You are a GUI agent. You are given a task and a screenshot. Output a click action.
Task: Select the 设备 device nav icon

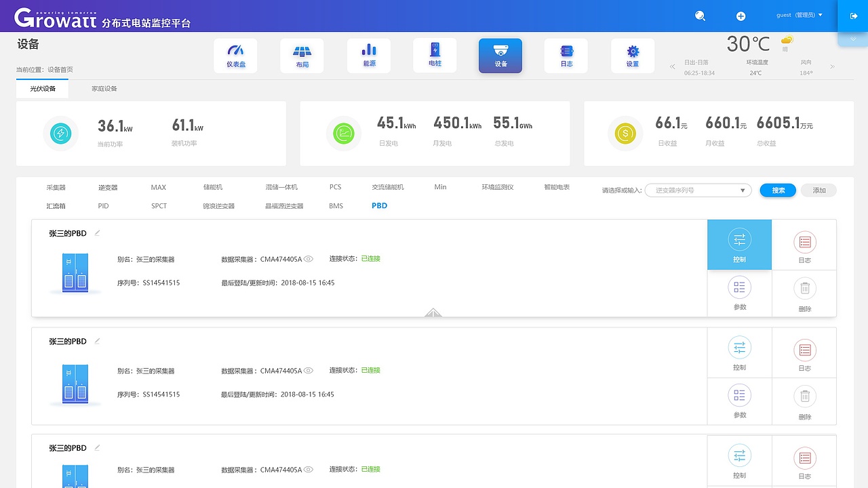point(500,56)
